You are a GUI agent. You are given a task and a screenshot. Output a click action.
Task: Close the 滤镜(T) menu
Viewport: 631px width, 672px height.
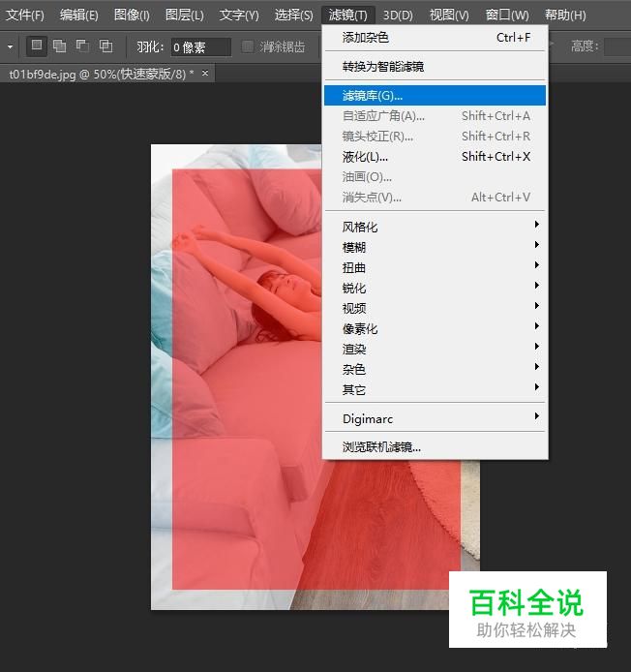[347, 15]
